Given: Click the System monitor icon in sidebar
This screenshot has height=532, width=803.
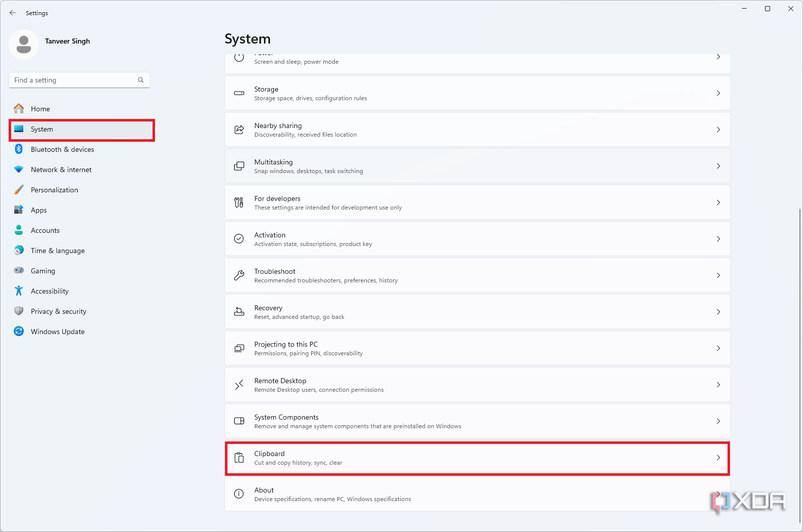Looking at the screenshot, I should click(19, 129).
